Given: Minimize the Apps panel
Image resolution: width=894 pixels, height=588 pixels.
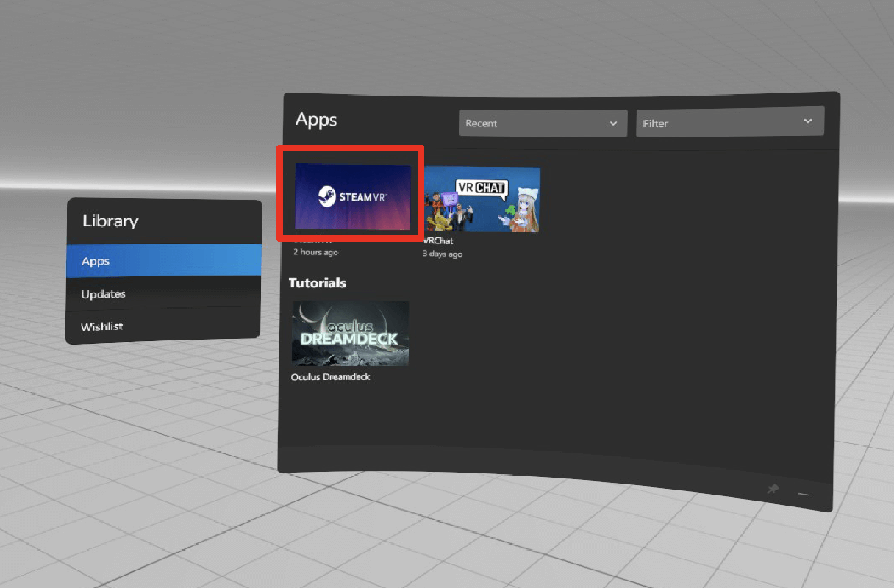Looking at the screenshot, I should click(804, 495).
